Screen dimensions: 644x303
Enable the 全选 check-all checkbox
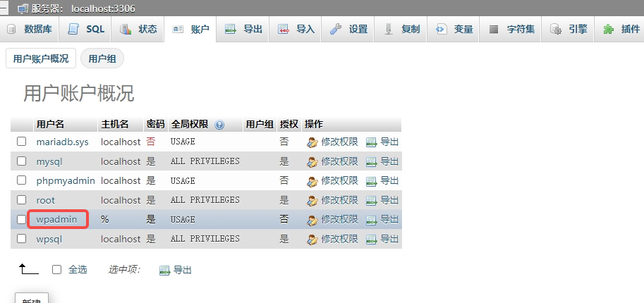coord(57,269)
